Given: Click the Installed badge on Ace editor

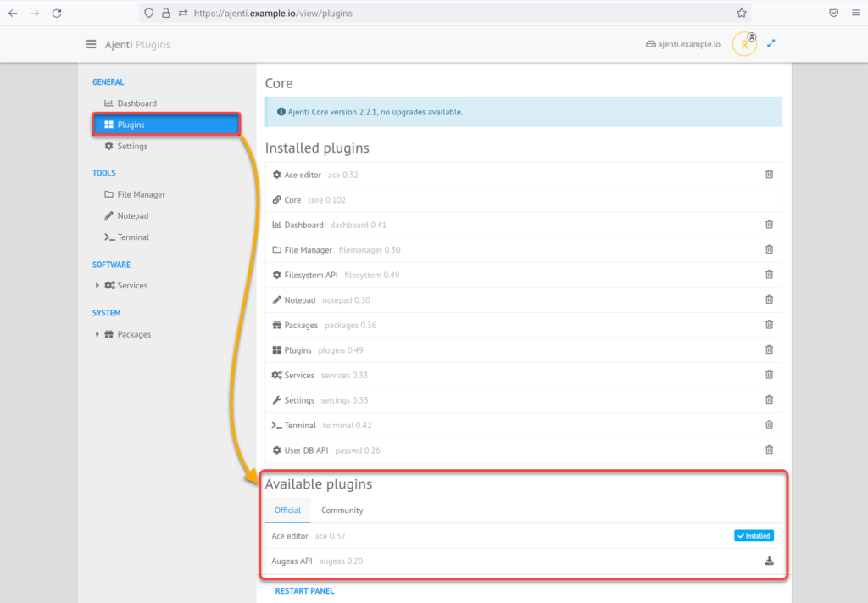Looking at the screenshot, I should (x=754, y=535).
